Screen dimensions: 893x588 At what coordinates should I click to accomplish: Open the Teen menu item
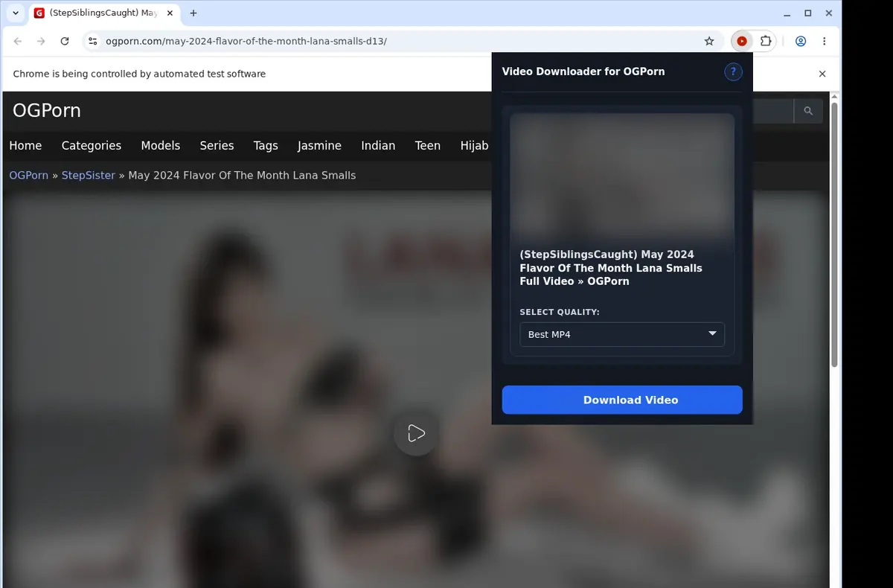pos(428,146)
